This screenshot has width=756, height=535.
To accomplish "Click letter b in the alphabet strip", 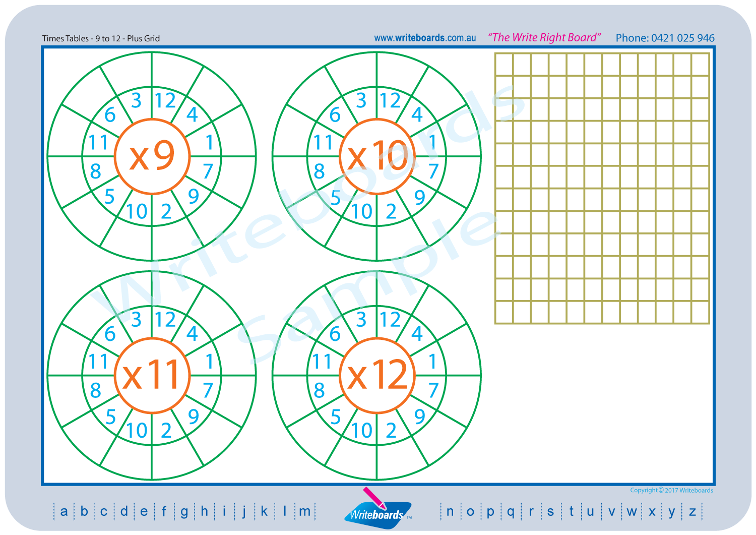I will [x=84, y=511].
